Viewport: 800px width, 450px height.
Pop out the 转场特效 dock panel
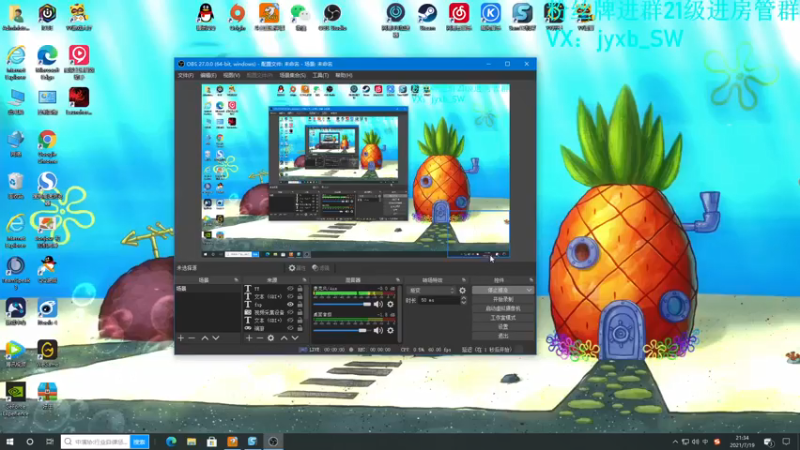(x=464, y=280)
